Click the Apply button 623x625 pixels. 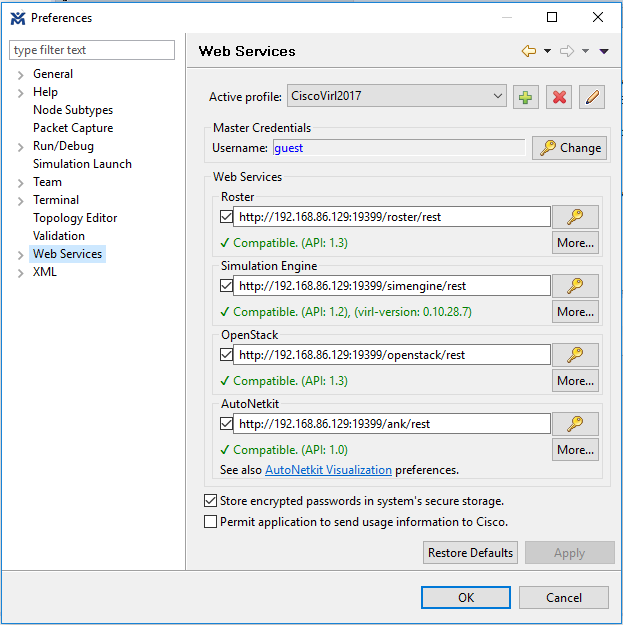click(570, 552)
